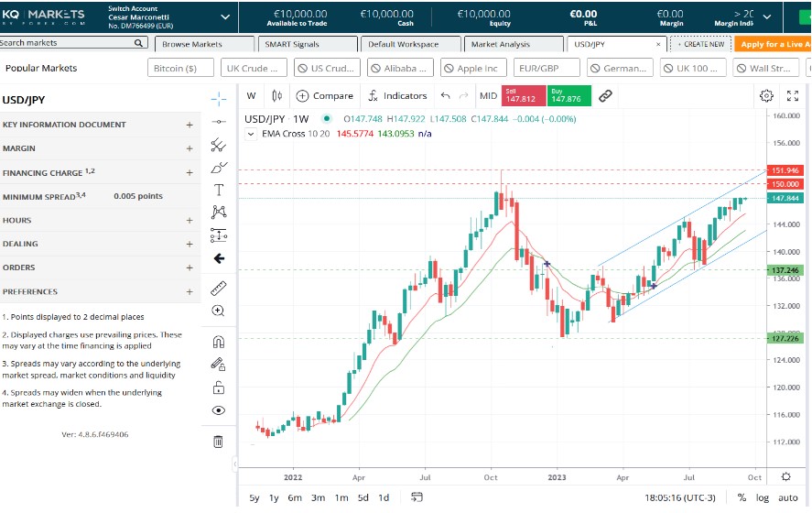Select the Text annotation tool
This screenshot has width=812, height=513.
pos(219,191)
